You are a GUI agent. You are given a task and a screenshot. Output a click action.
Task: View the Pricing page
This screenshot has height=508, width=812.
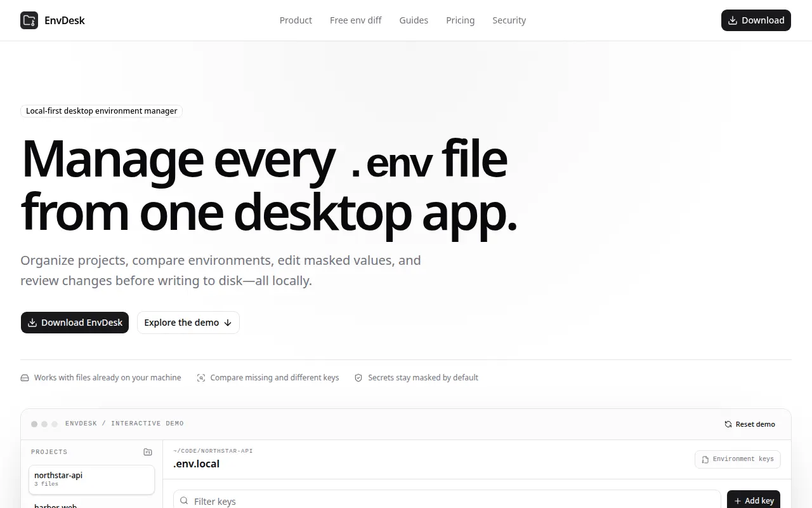pos(461,20)
